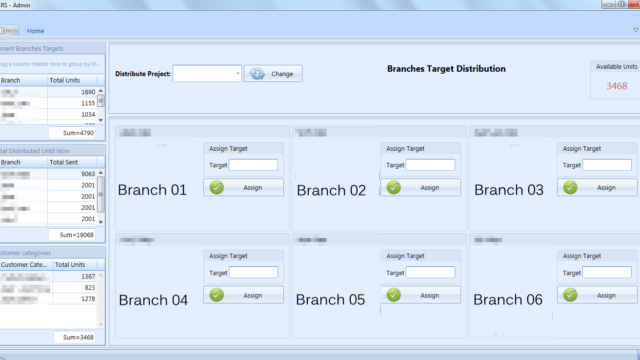Sort by Total Sent column header
The height and width of the screenshot is (360, 640).
pos(72,162)
